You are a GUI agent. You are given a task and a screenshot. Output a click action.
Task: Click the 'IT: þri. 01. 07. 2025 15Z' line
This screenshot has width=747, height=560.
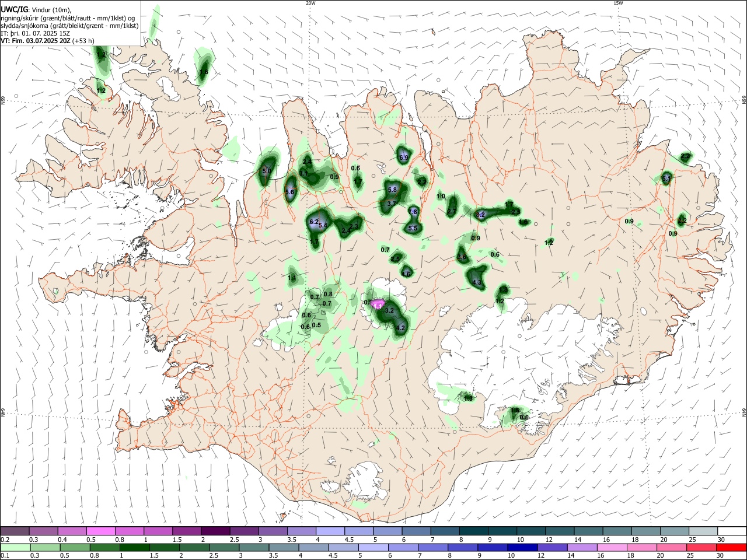[x=36, y=33]
